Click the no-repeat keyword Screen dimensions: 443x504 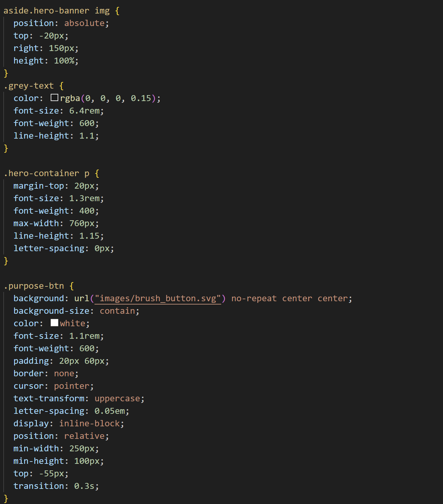tap(254, 299)
